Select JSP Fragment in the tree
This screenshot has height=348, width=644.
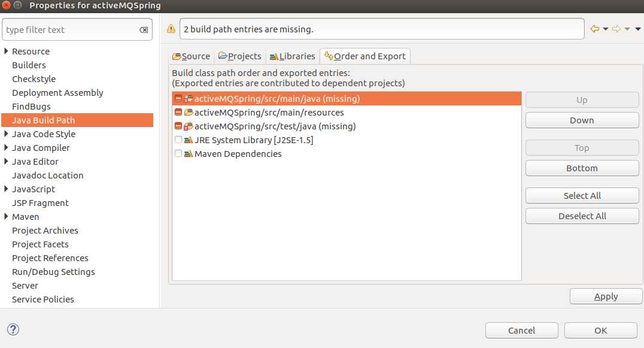pos(40,203)
